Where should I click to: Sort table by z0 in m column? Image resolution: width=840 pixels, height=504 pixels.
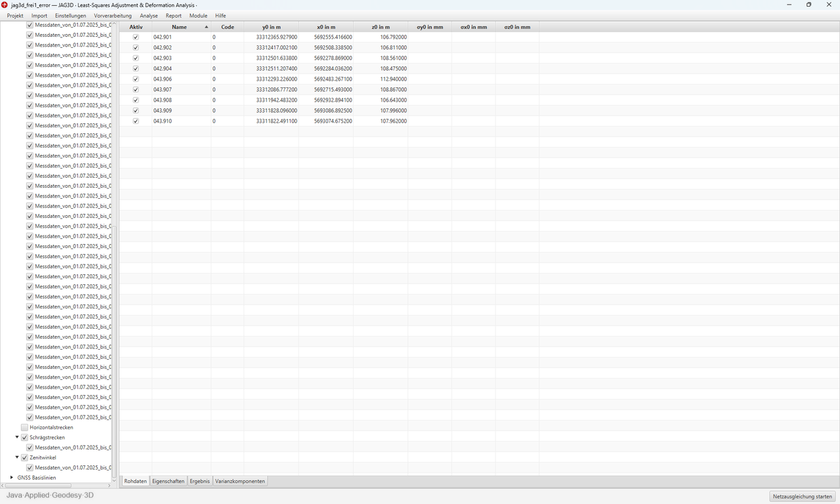point(381,27)
